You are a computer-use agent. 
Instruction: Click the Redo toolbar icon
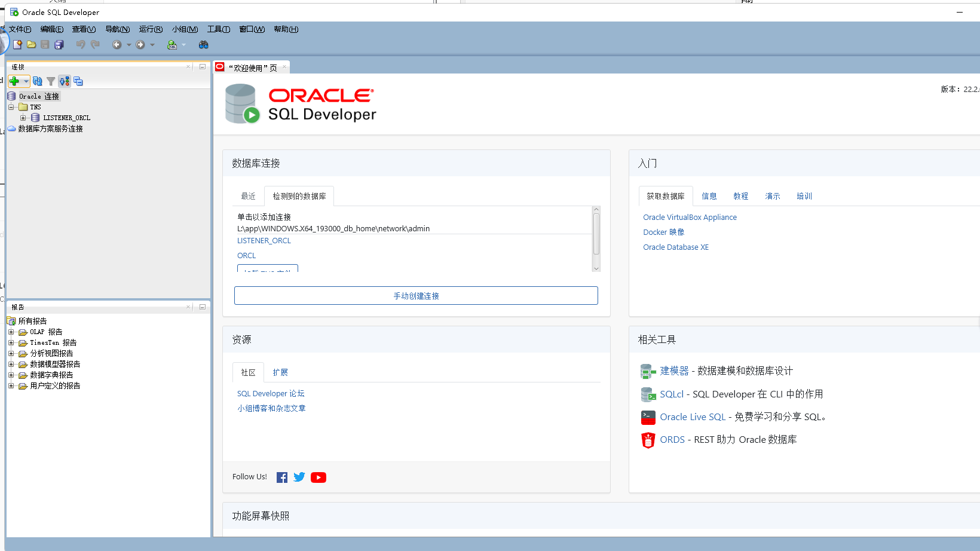click(94, 45)
